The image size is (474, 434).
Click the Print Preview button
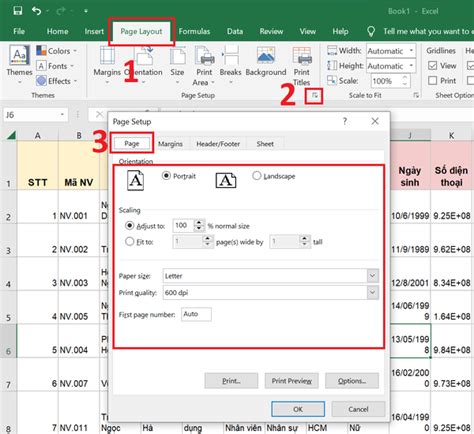coord(292,381)
